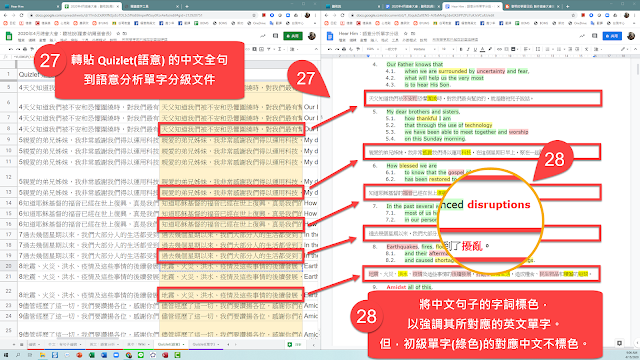The width and height of the screenshot is (640, 360).
Task: Star the spreadsheet title in Sheets
Action: pyautogui.click(x=118, y=33)
